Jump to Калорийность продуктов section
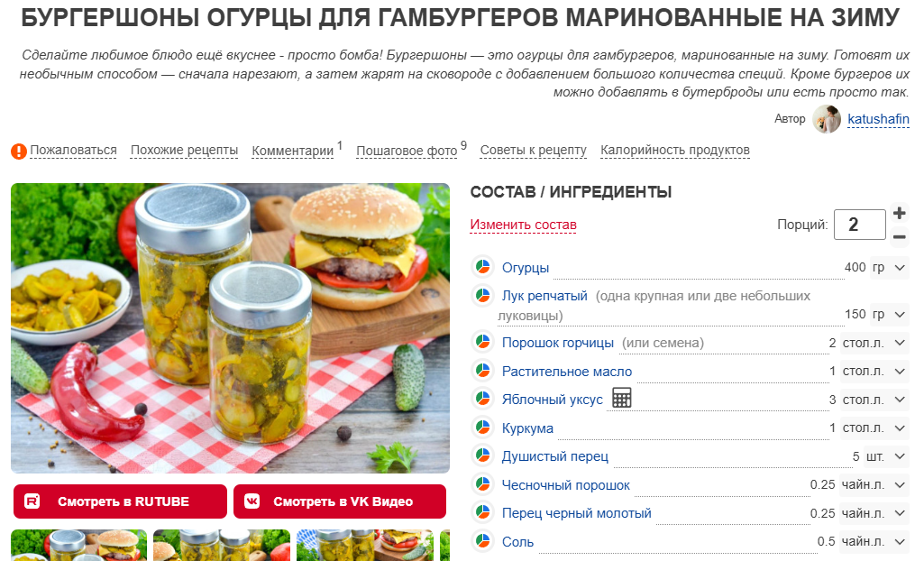The image size is (924, 561). 674,151
